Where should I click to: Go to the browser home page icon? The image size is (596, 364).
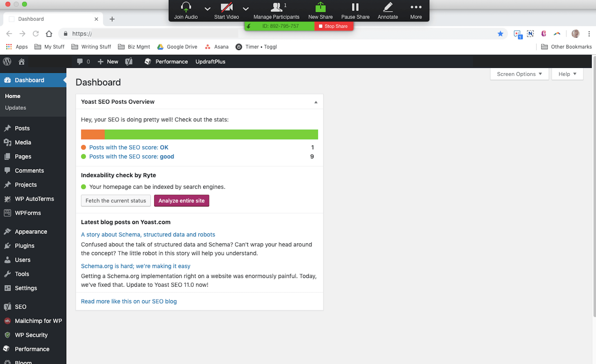[x=49, y=34]
